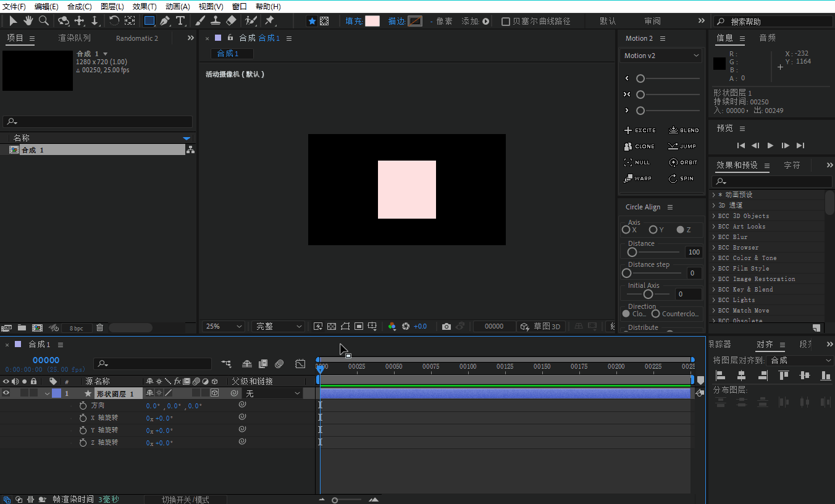Expand the 动画预设 category

(x=714, y=195)
